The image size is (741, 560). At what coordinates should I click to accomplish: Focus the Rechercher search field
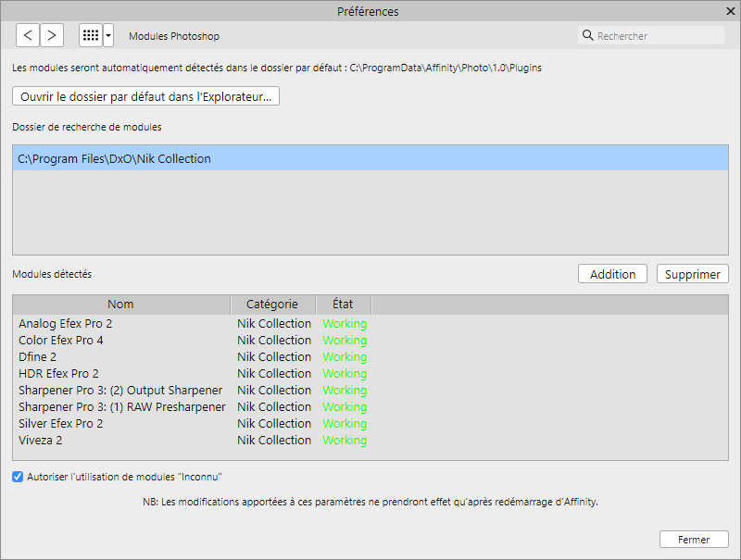click(x=651, y=35)
